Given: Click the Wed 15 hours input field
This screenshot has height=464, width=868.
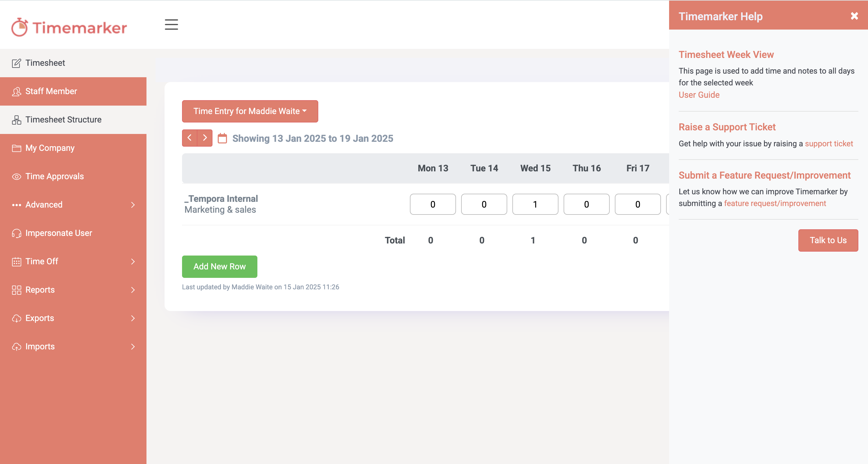Looking at the screenshot, I should 535,204.
